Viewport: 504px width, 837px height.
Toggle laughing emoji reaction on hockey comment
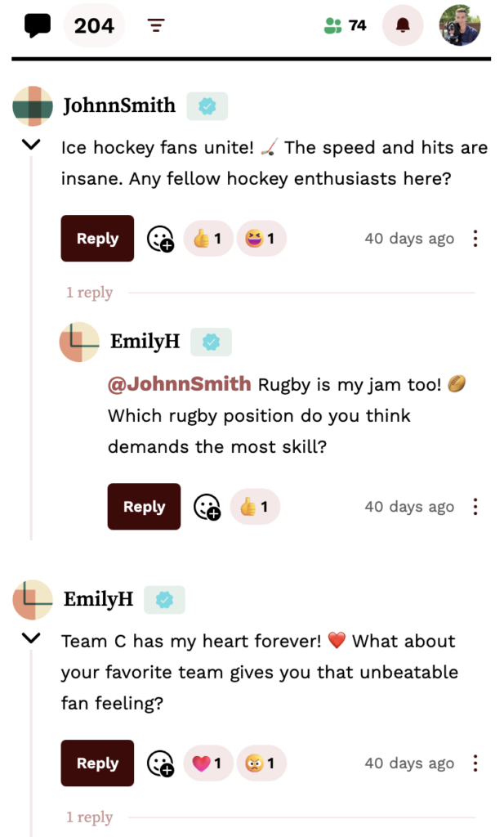[261, 239]
